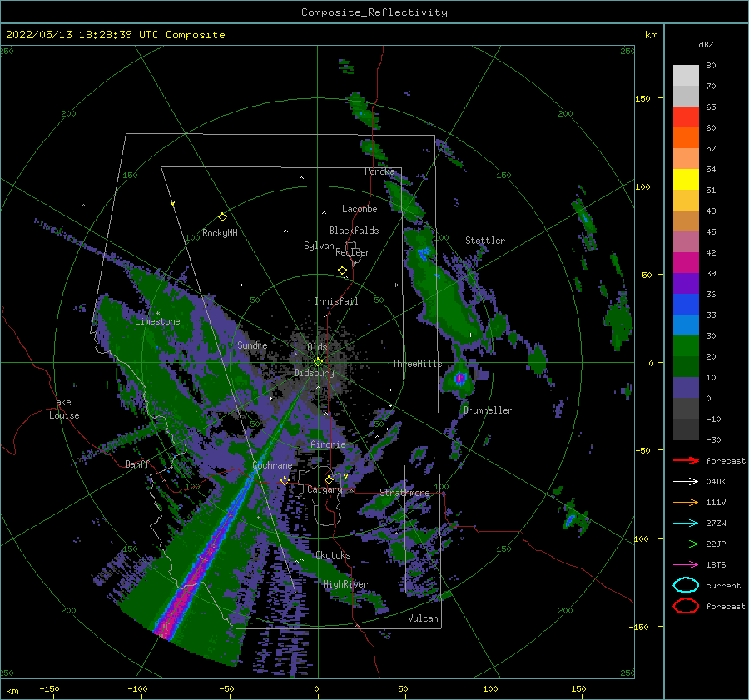Click the dBZ legend heading
This screenshot has height=700, width=749.
tap(706, 44)
